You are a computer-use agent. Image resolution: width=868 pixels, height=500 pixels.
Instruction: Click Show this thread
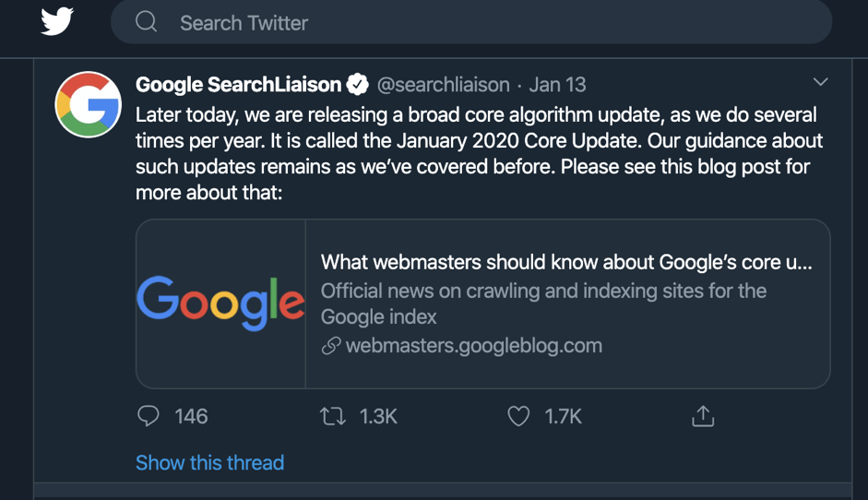pyautogui.click(x=209, y=462)
